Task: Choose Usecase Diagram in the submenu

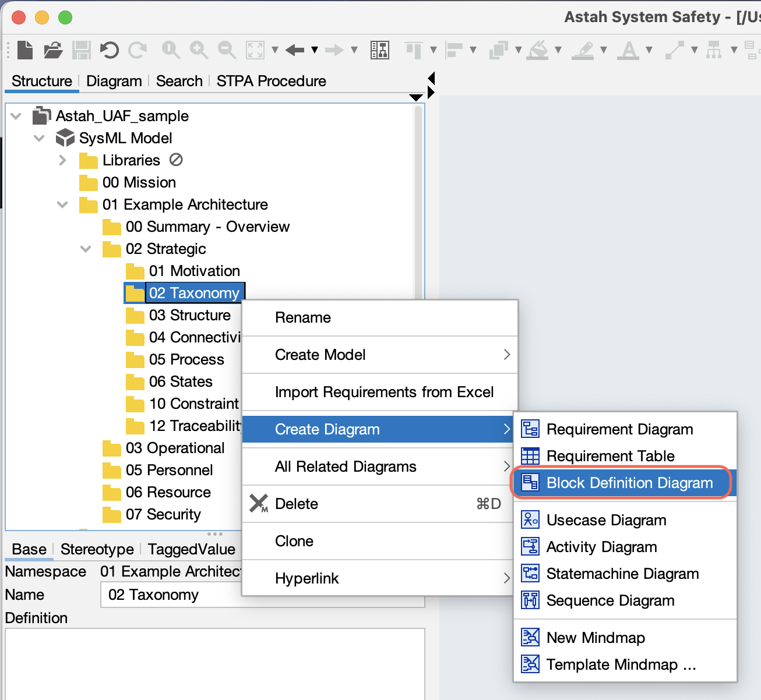Action: (606, 520)
